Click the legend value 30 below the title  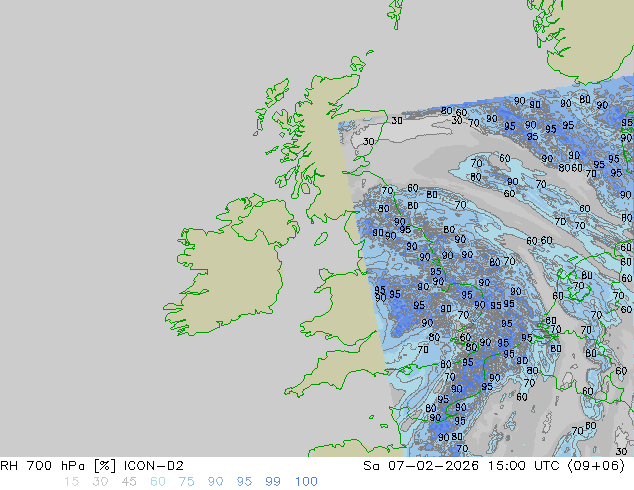point(100,482)
